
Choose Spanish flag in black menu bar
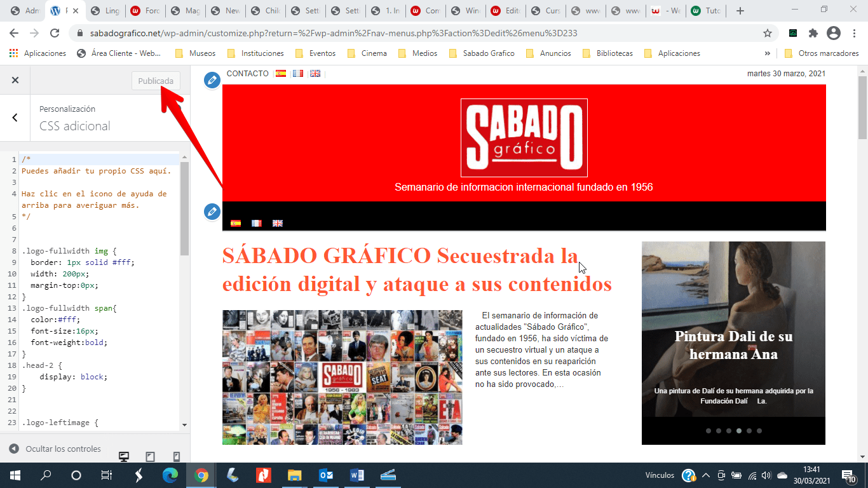[236, 223]
